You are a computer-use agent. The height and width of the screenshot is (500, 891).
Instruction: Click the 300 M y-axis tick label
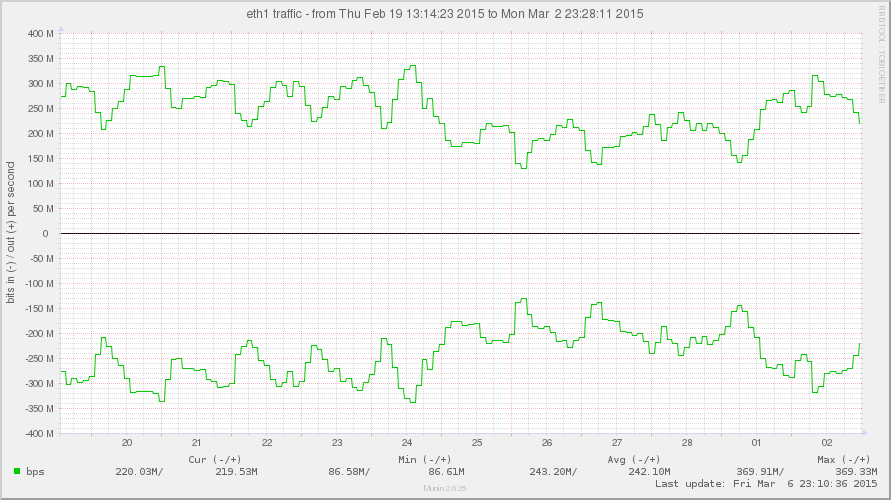pyautogui.click(x=41, y=84)
